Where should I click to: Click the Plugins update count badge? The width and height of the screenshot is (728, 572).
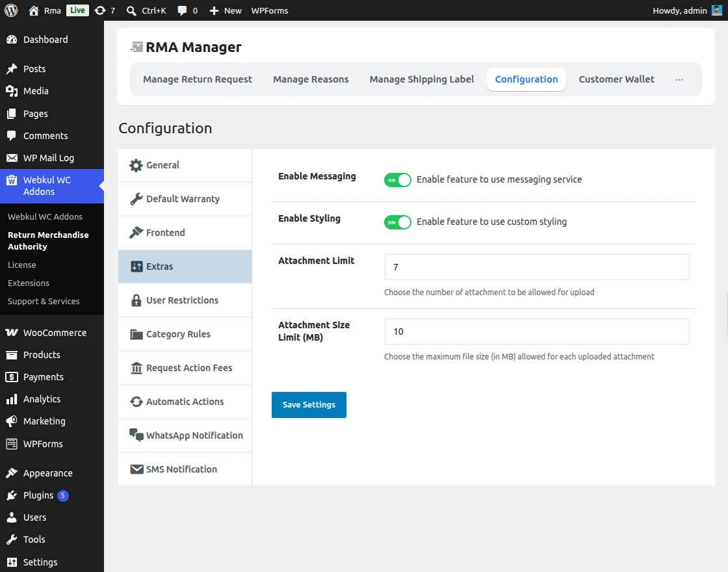coord(62,495)
